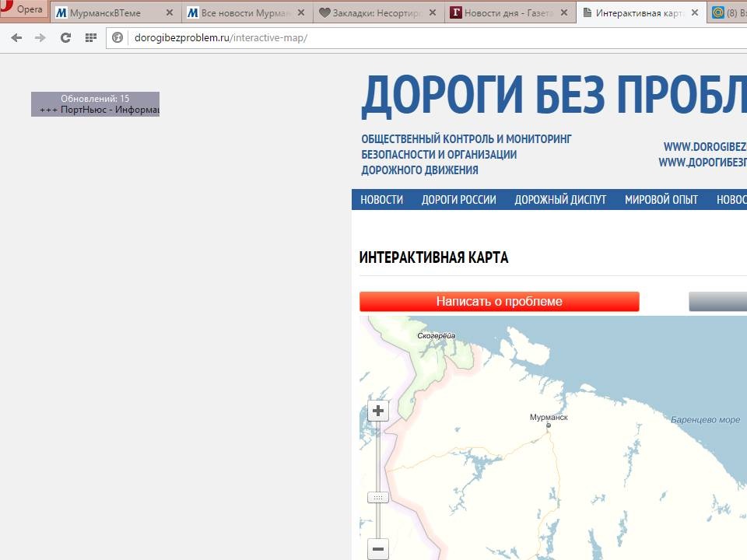Switch to the МурманскВТеме tab
Screen dimensions: 747x560
tap(114, 13)
